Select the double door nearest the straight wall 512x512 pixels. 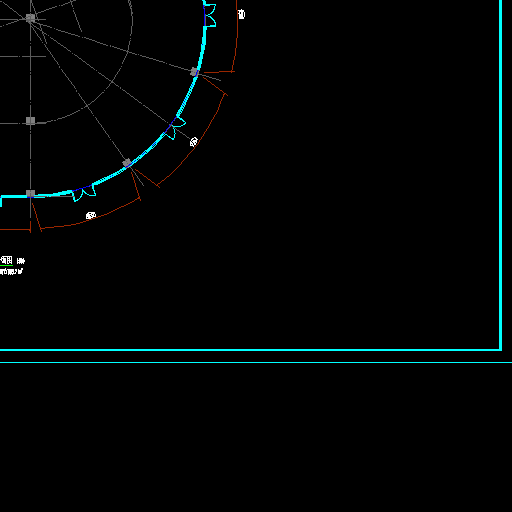pyautogui.click(x=84, y=193)
